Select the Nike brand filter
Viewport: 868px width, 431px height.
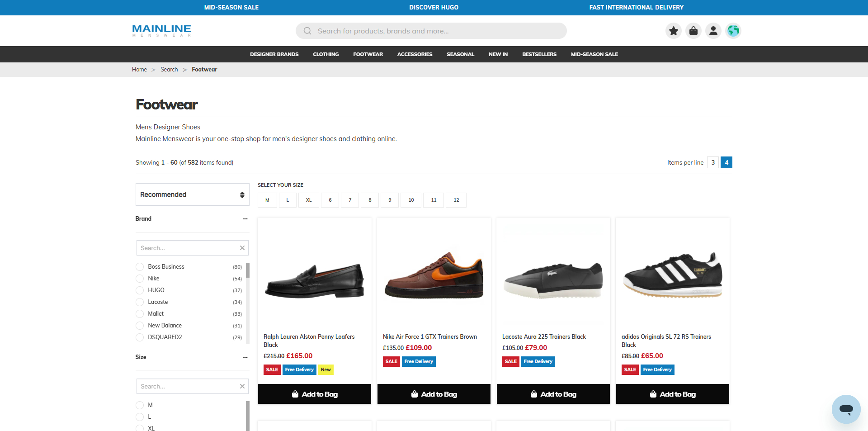coord(140,279)
